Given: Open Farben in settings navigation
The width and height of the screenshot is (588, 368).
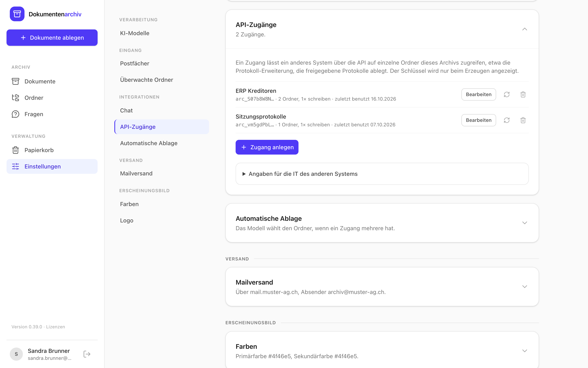Looking at the screenshot, I should click(x=161, y=204).
